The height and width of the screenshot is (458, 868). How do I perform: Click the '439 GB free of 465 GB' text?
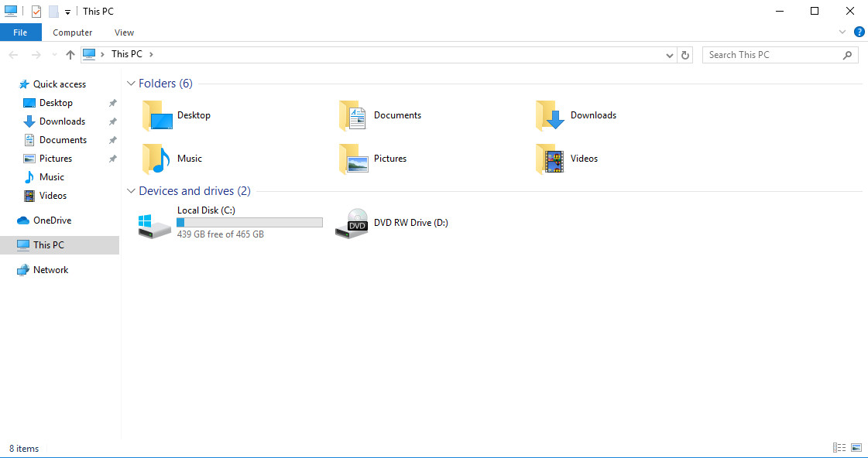click(221, 234)
